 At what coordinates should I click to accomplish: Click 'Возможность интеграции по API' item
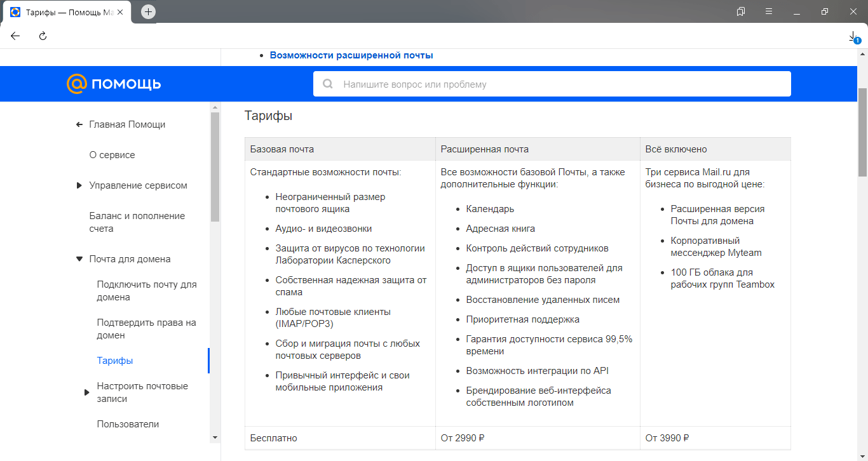(x=537, y=371)
